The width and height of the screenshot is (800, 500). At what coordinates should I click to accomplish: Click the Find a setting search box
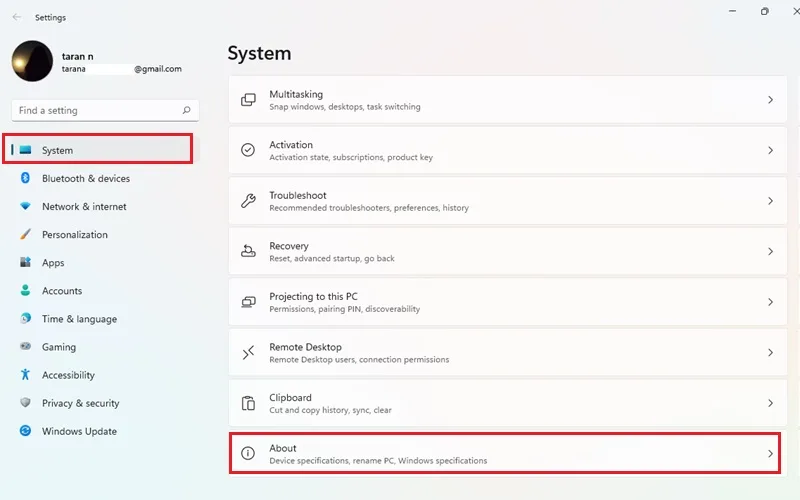point(105,110)
